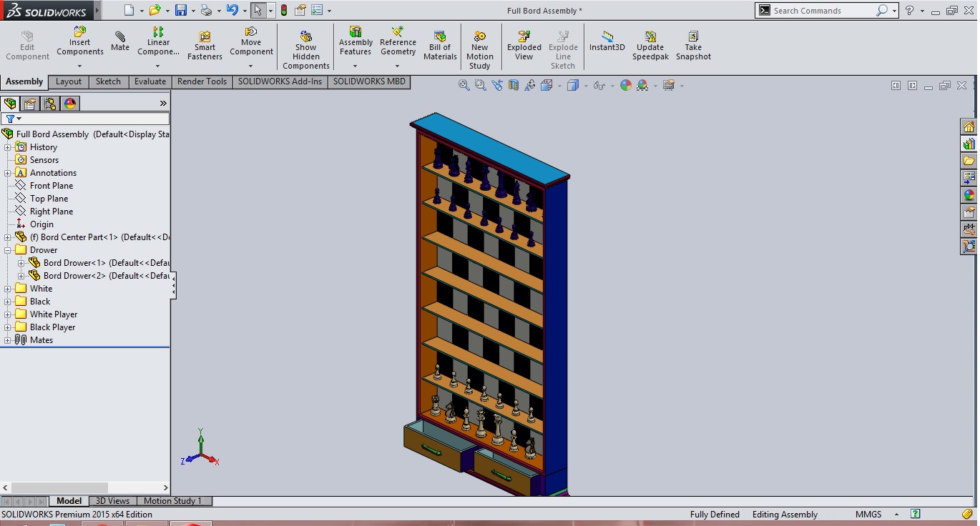Switch to the ConfigurationManager tab

tap(50, 104)
